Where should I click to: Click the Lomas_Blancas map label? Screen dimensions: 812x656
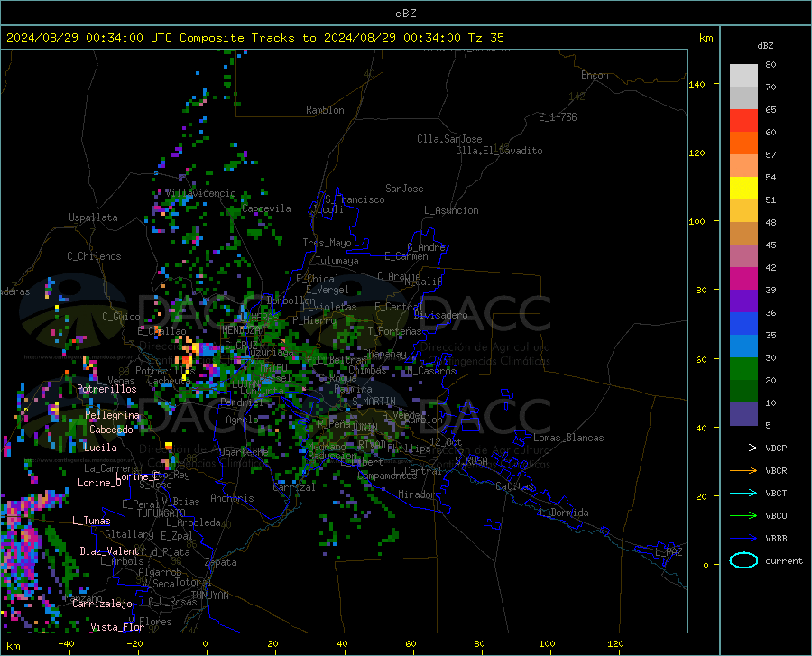coord(568,438)
